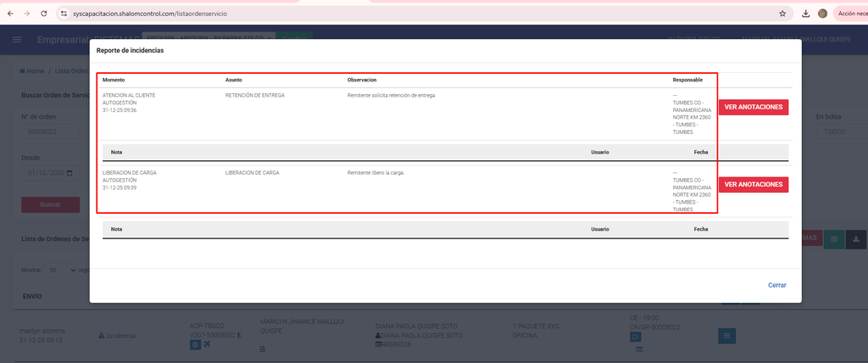Click the blue list action button in row
Screen dimensions: 868x363
(726, 336)
